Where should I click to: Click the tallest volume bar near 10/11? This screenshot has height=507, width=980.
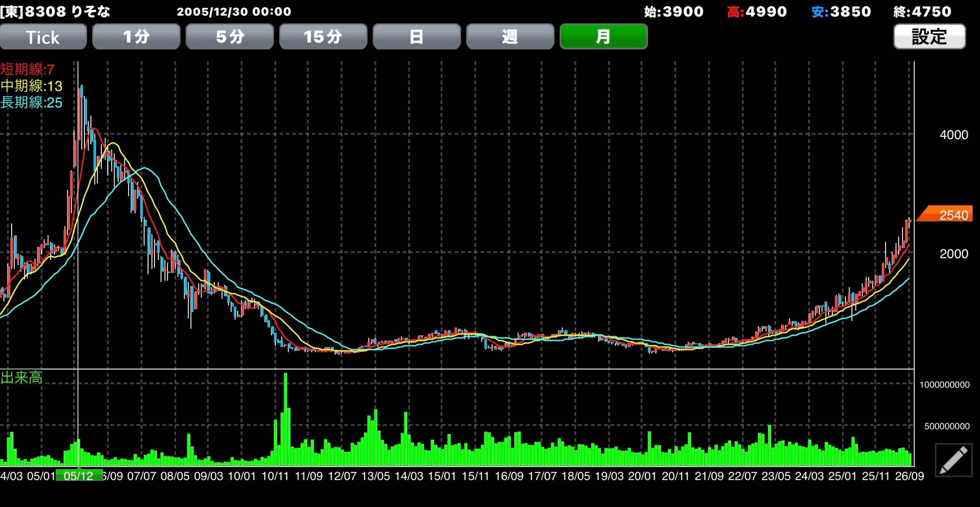(286, 419)
